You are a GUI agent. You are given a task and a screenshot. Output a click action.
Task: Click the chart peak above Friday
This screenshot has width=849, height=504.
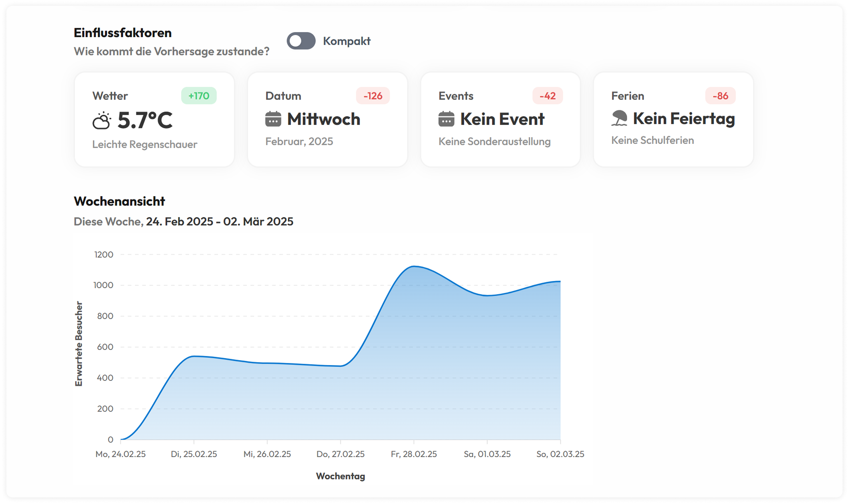tap(414, 267)
